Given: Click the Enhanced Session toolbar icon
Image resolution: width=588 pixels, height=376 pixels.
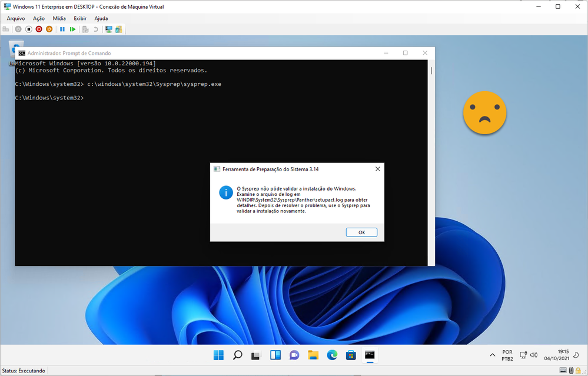Looking at the screenshot, I should click(109, 29).
